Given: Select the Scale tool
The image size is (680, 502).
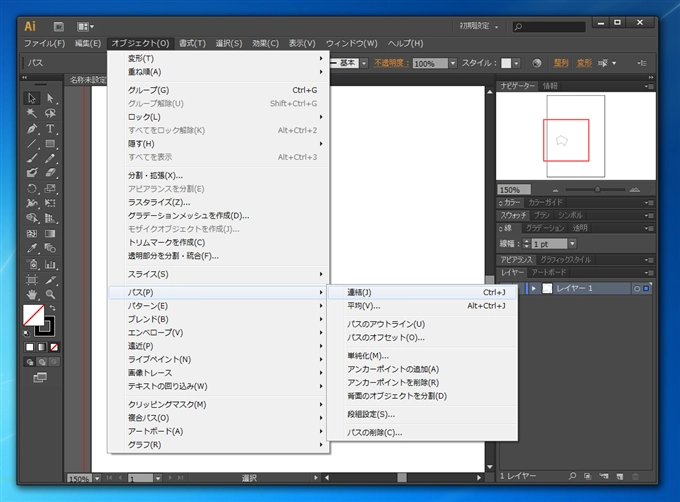Looking at the screenshot, I should 50,189.
